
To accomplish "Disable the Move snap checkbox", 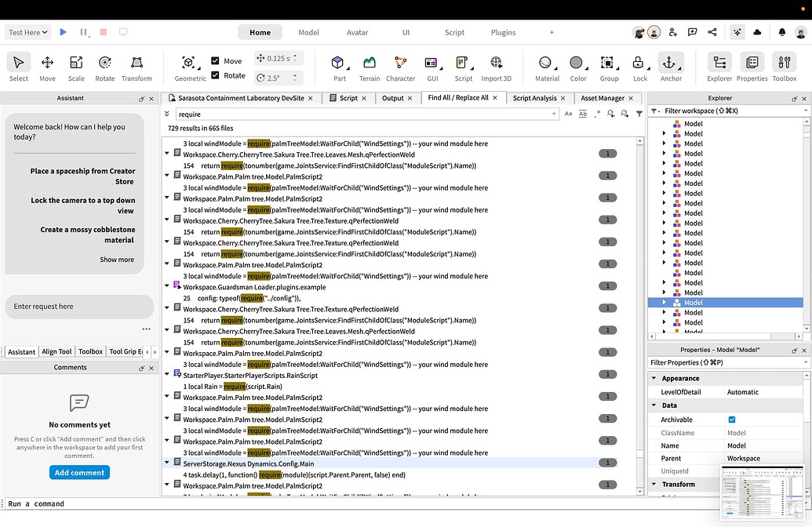I will [216, 60].
